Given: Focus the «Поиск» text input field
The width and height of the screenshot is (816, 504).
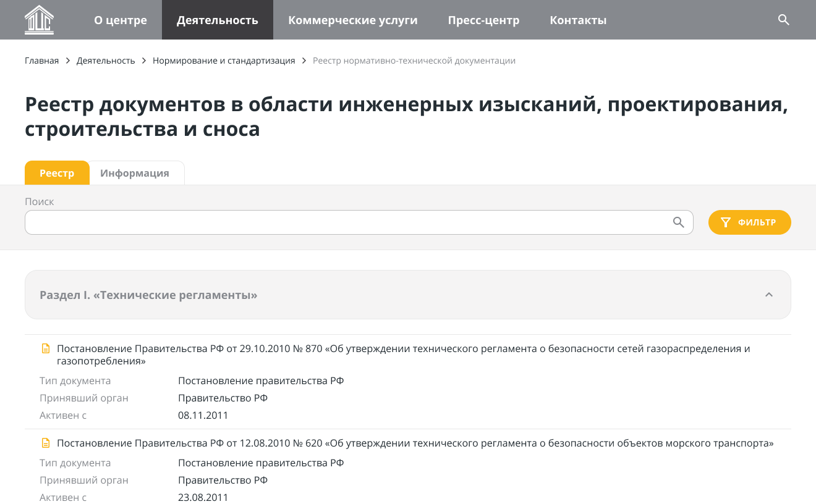Looking at the screenshot, I should click(346, 222).
